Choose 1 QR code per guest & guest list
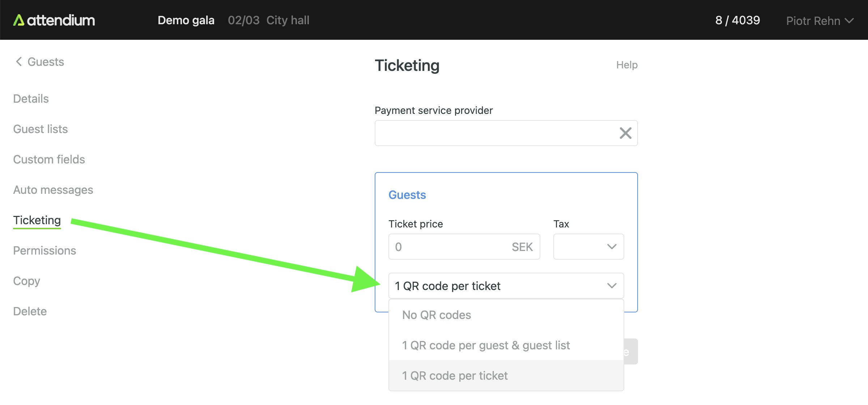The image size is (868, 405). click(x=486, y=345)
